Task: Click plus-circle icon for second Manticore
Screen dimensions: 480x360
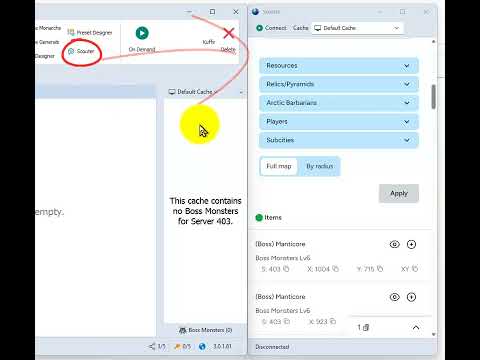Action: (411, 297)
